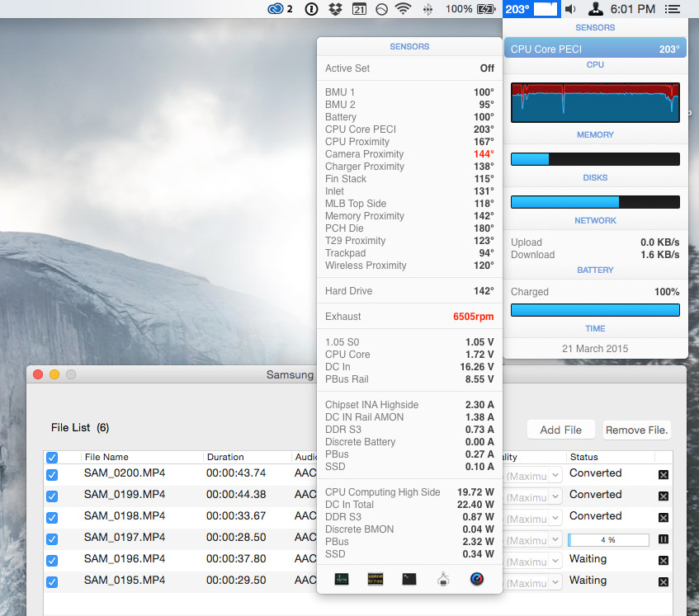Viewport: 699px width, 616px height.
Task: Uncheck the SAM_0195.MP4 file checkbox
Action: (52, 582)
